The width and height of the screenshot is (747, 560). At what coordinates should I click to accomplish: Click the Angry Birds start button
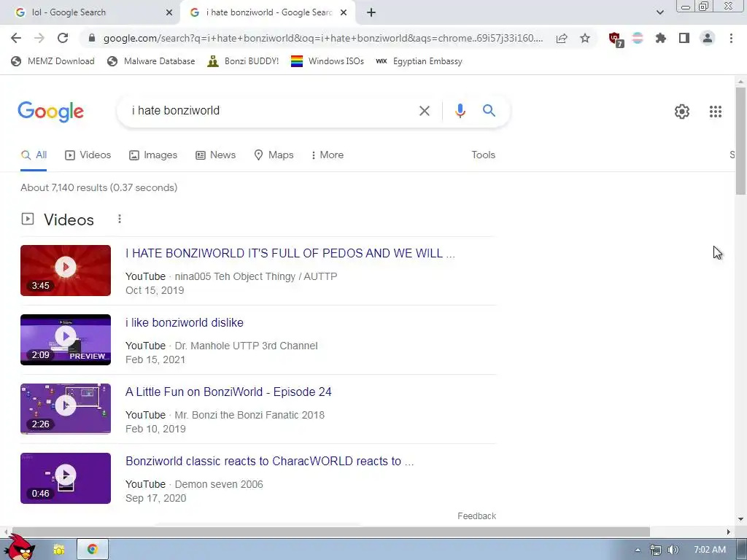point(20,548)
